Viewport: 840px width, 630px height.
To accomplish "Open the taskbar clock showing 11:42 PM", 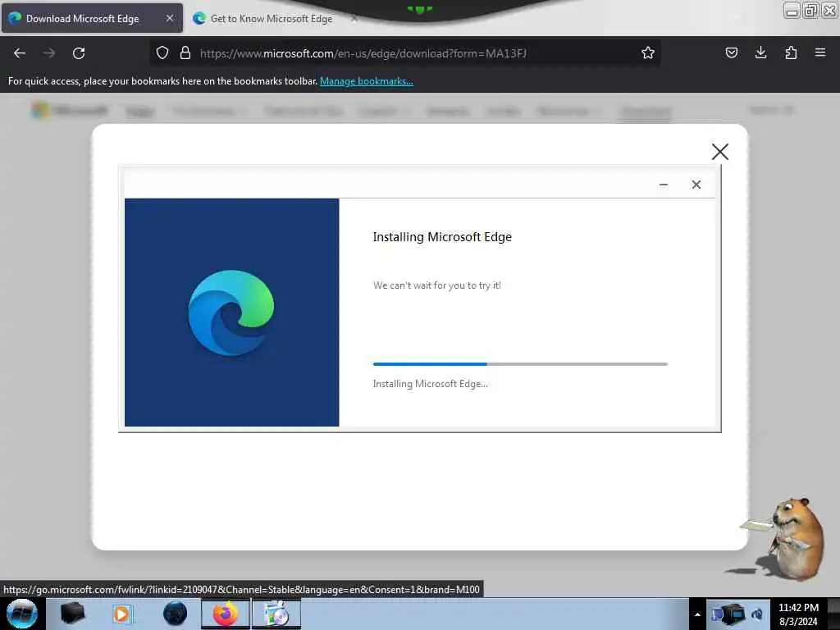I will [x=798, y=614].
